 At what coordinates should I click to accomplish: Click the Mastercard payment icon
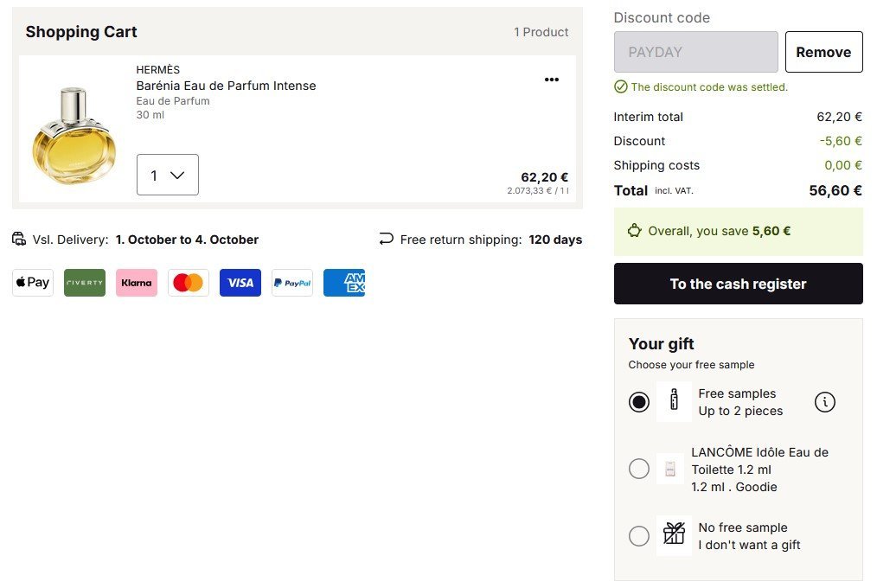click(x=189, y=283)
